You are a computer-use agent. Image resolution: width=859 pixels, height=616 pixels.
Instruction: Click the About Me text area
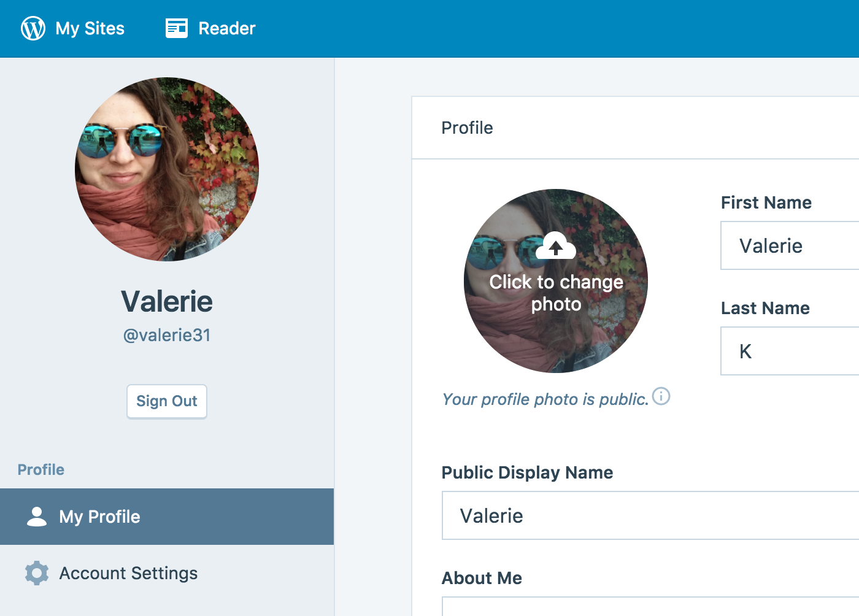650,607
